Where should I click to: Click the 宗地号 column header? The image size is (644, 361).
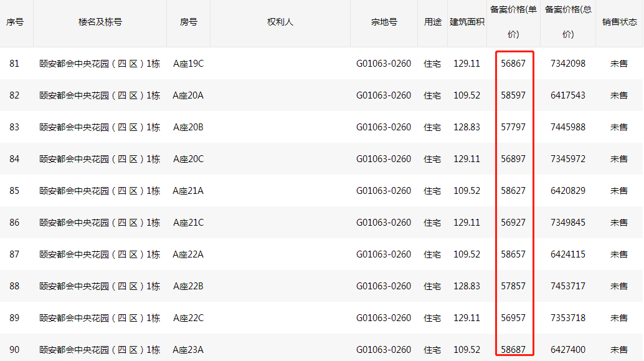(x=384, y=22)
